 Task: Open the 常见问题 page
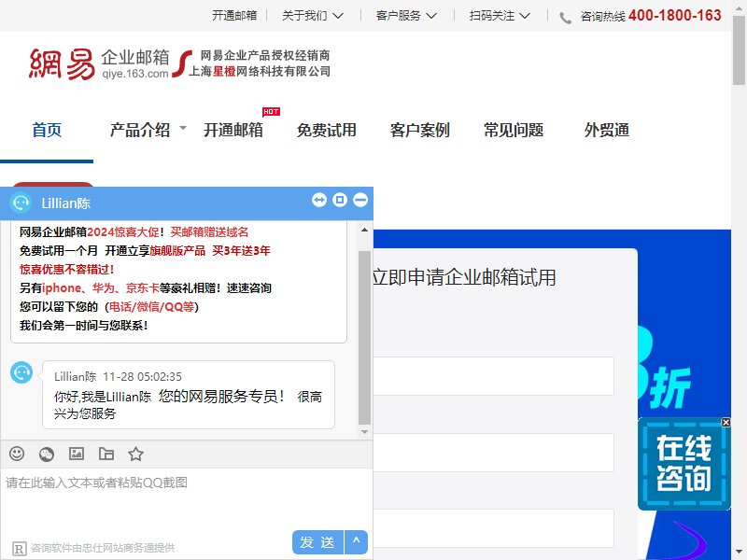pyautogui.click(x=514, y=130)
